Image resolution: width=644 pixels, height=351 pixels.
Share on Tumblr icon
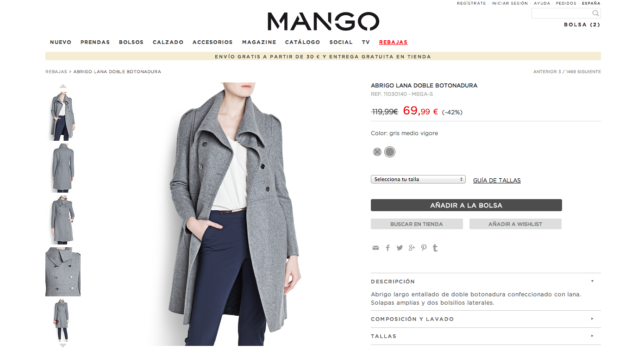435,248
